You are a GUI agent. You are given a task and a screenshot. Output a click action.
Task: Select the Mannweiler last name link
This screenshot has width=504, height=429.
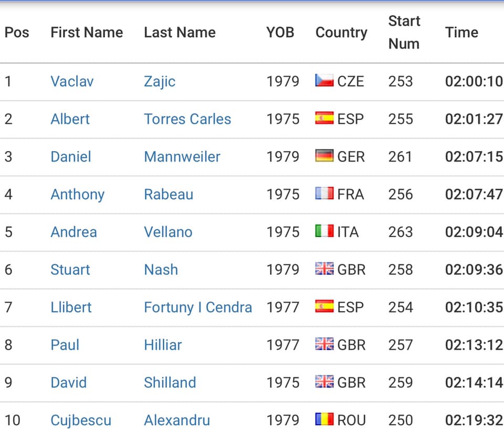coord(182,157)
